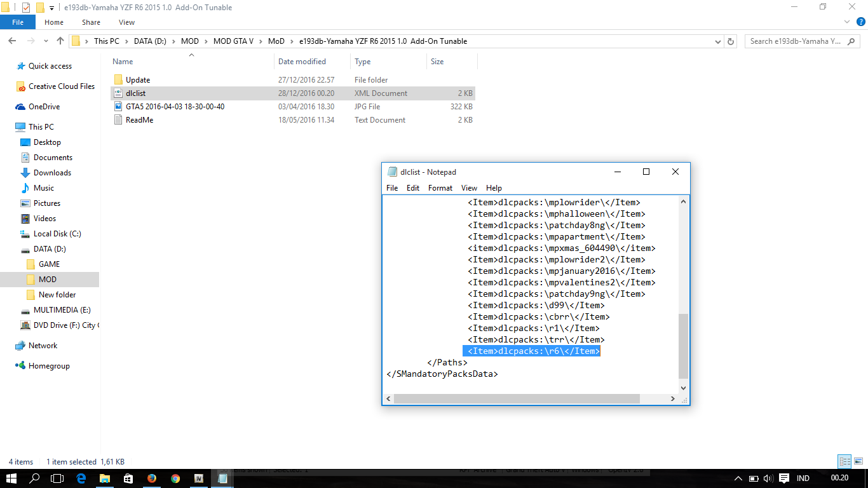Open the View ribbon tab in Explorer

tap(126, 22)
